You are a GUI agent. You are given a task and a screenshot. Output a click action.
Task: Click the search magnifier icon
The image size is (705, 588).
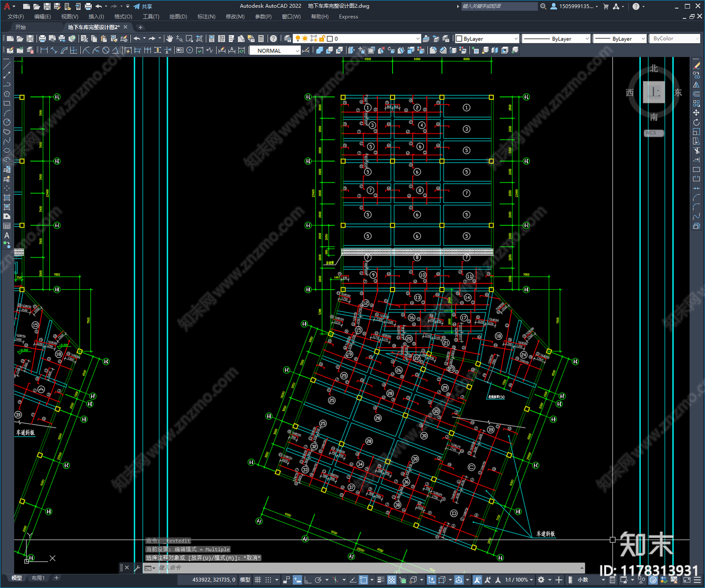543,6
